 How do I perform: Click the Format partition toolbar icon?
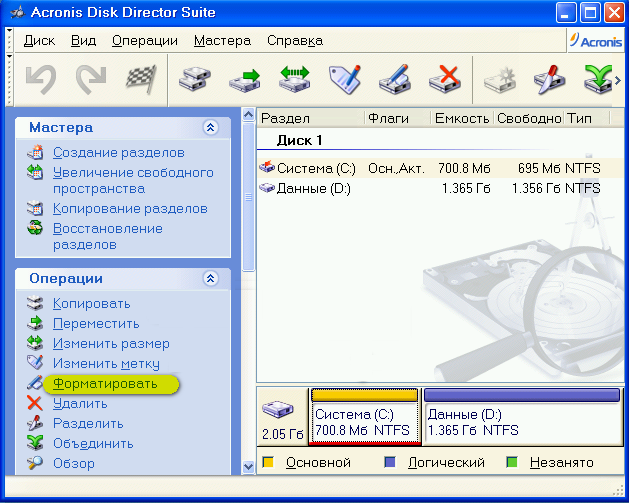pos(395,80)
